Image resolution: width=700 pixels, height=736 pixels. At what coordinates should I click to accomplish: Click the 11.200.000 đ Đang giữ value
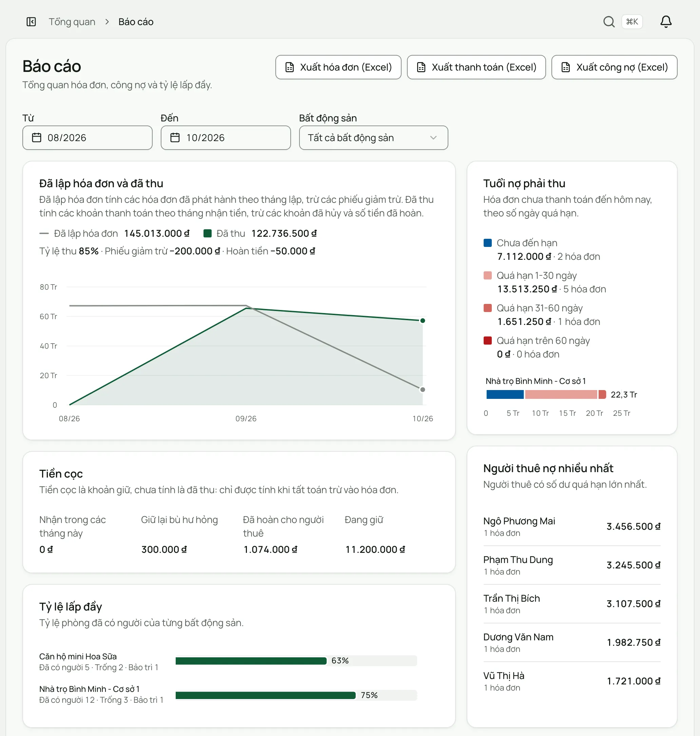tap(375, 549)
